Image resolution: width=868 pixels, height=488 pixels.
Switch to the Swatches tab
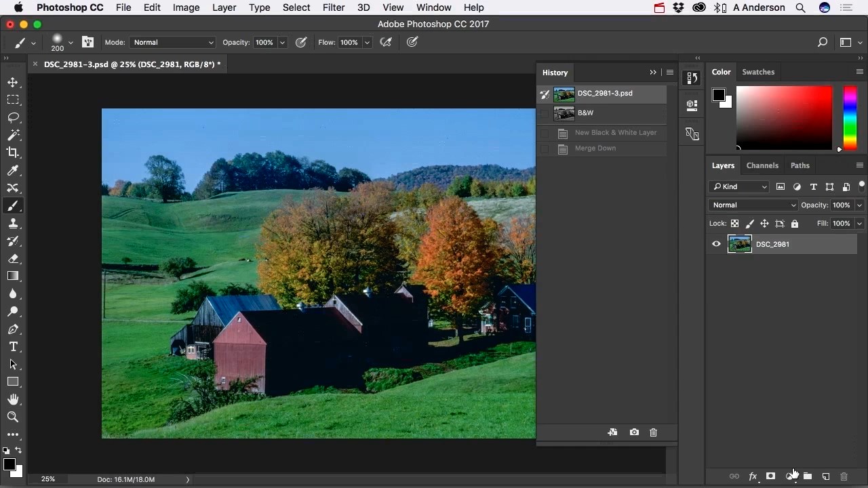click(758, 72)
